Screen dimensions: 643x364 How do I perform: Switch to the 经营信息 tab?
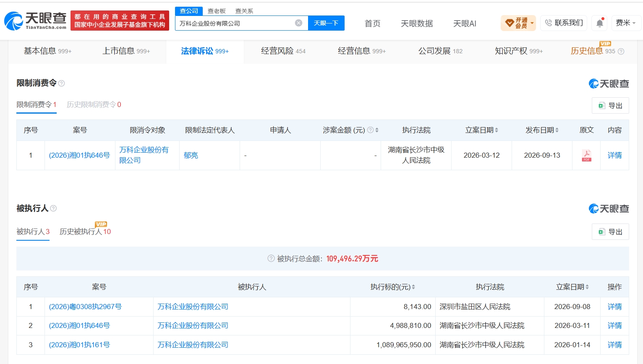362,51
